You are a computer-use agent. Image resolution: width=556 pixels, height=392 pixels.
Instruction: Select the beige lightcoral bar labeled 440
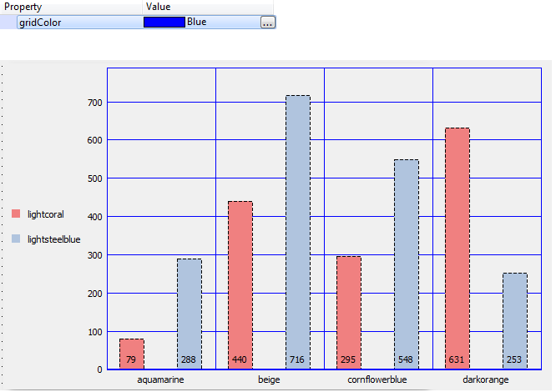tap(240, 284)
